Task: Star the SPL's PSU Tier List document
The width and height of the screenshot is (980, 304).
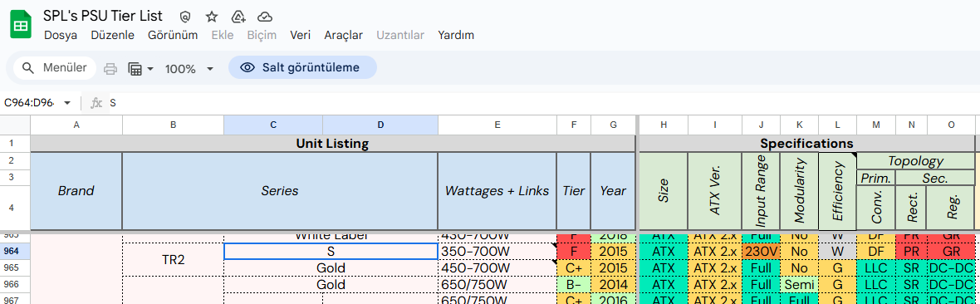Action: [212, 17]
